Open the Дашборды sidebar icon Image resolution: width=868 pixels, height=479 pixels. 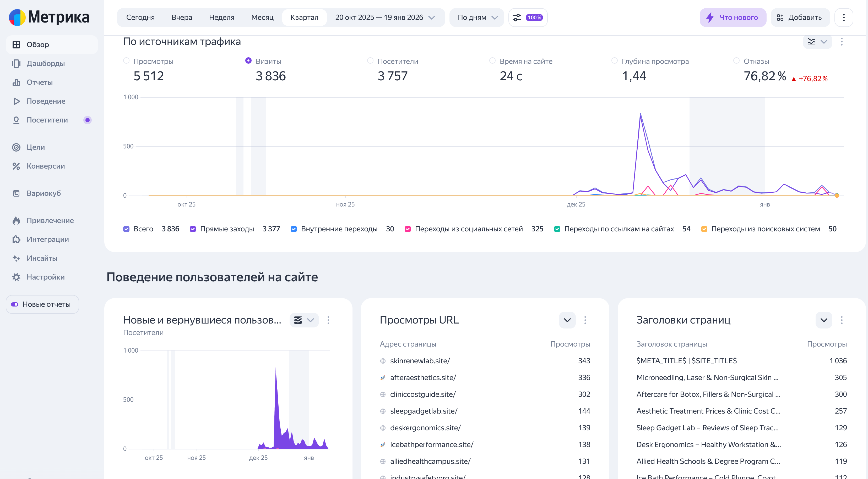click(16, 64)
